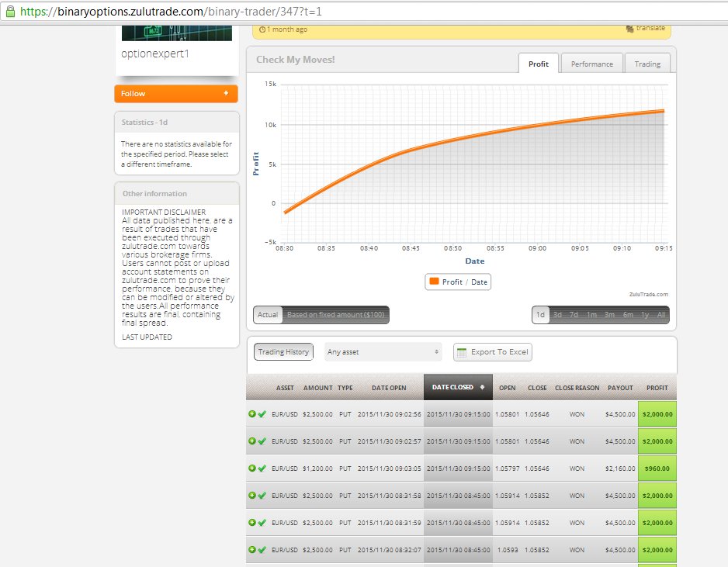
Task: Select the 1m timeframe
Action: click(591, 315)
